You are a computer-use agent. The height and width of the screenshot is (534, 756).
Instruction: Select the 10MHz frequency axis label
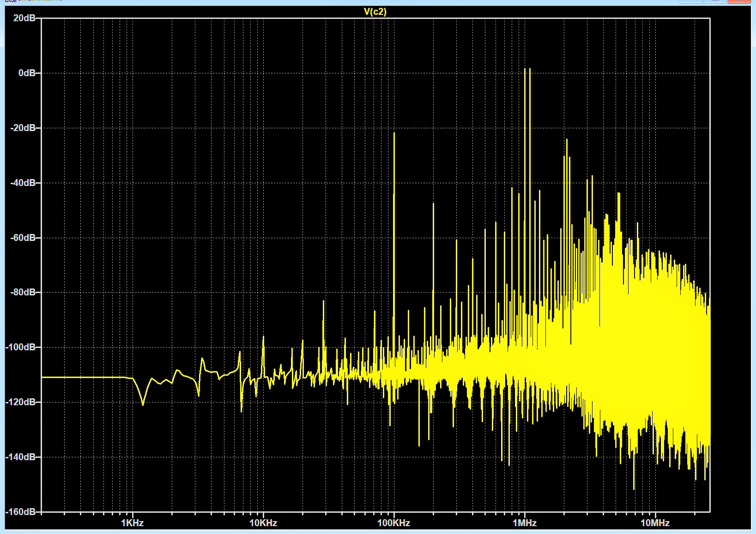click(655, 523)
